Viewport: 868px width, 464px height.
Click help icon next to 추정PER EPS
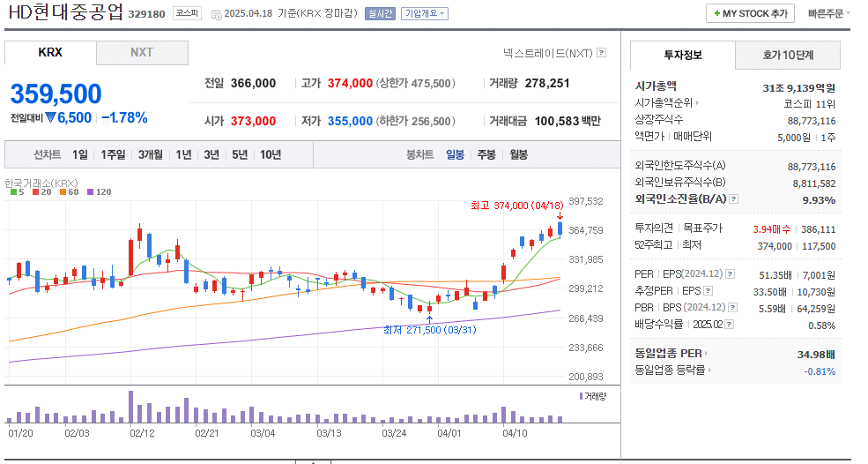[x=708, y=290]
